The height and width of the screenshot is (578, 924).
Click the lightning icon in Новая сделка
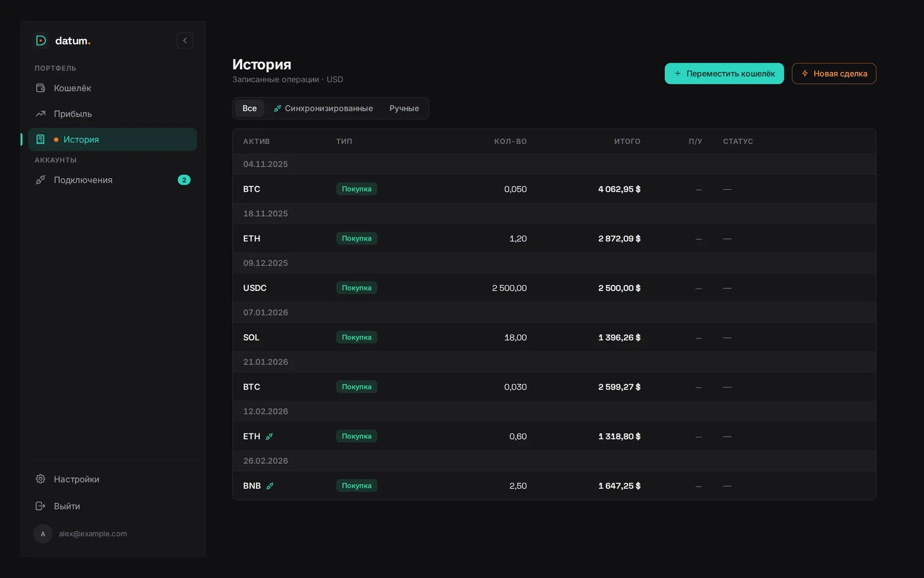[805, 74]
